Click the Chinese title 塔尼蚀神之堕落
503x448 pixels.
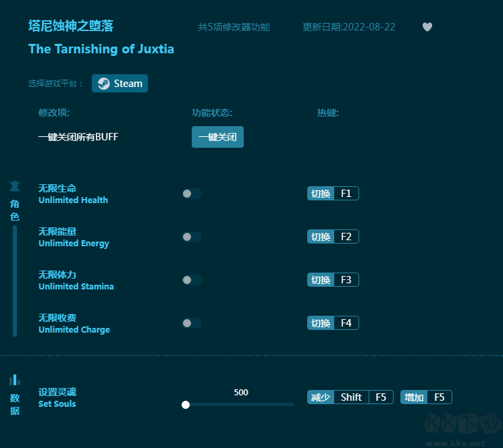click(71, 26)
